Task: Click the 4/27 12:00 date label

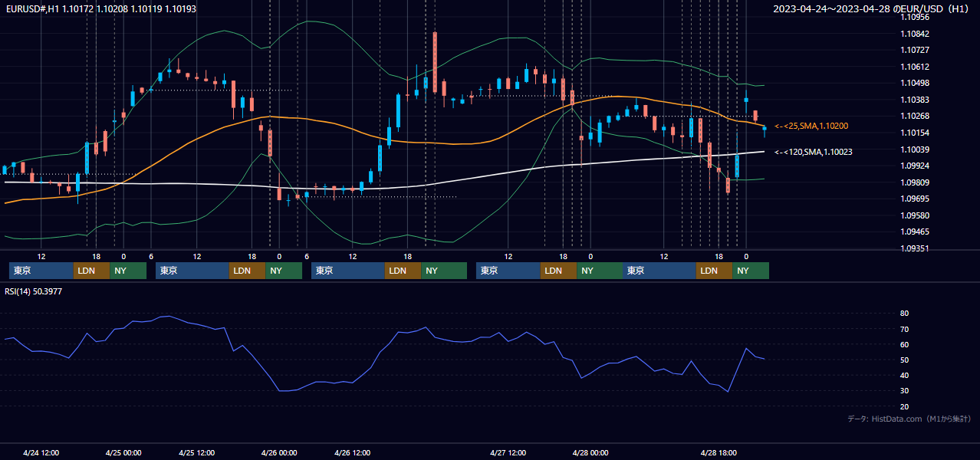Action: tap(508, 453)
